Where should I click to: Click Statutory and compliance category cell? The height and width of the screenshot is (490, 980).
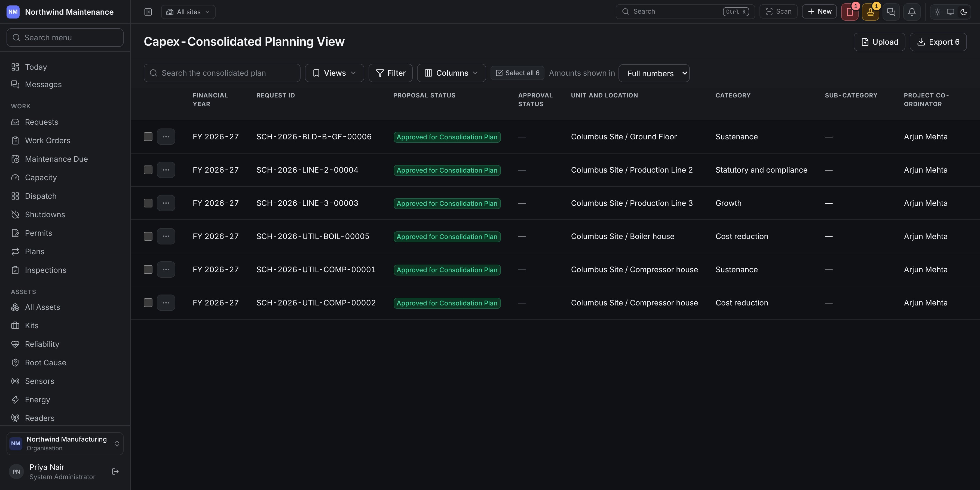[761, 170]
